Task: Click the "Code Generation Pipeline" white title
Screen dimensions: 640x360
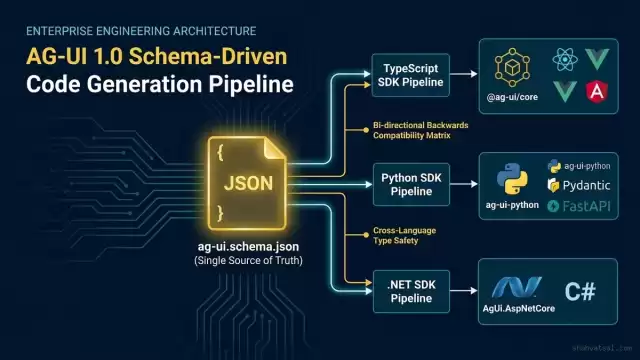Action: pos(160,84)
